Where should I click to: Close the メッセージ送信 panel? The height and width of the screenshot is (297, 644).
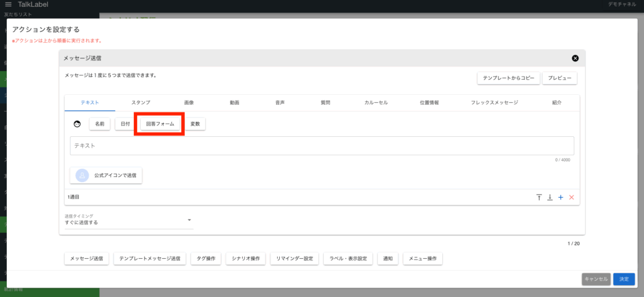[575, 58]
